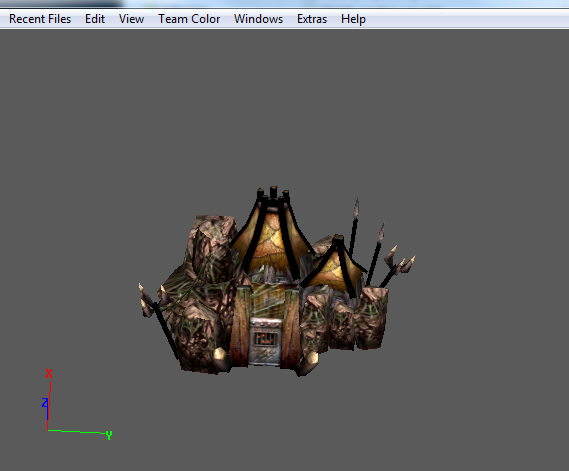Open the Team Color menu

pyautogui.click(x=189, y=19)
